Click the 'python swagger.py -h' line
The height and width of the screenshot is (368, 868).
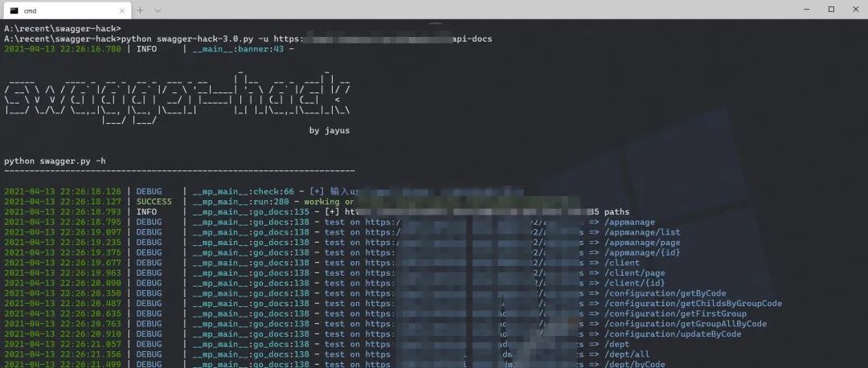click(55, 161)
